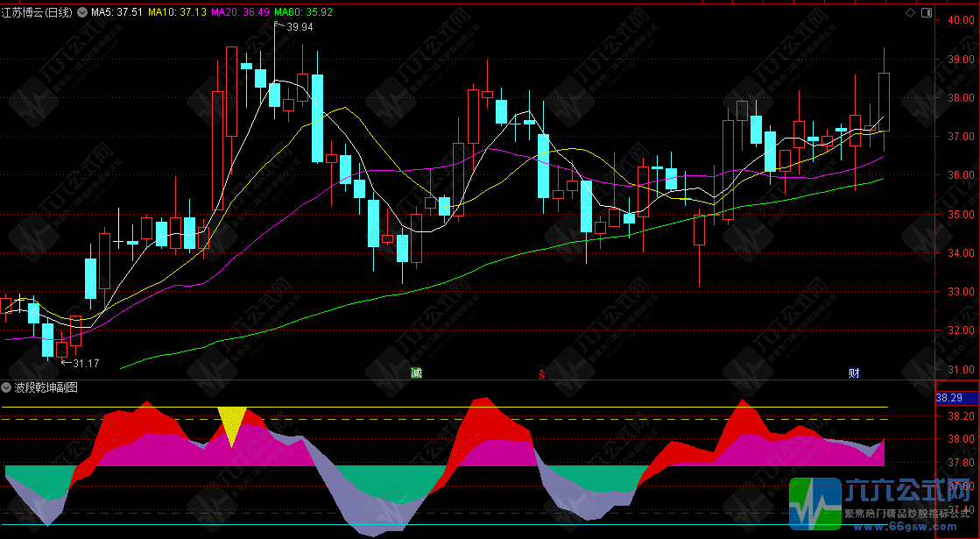Click the 40.00 price axis label
This screenshot has height=539, width=980.
[961, 20]
